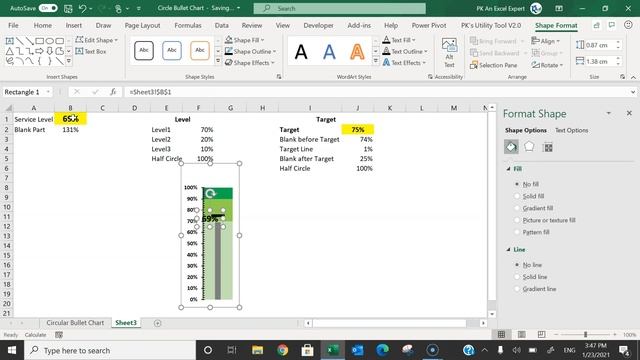The width and height of the screenshot is (640, 360).
Task: Collapse the Fill section
Action: [x=509, y=169]
